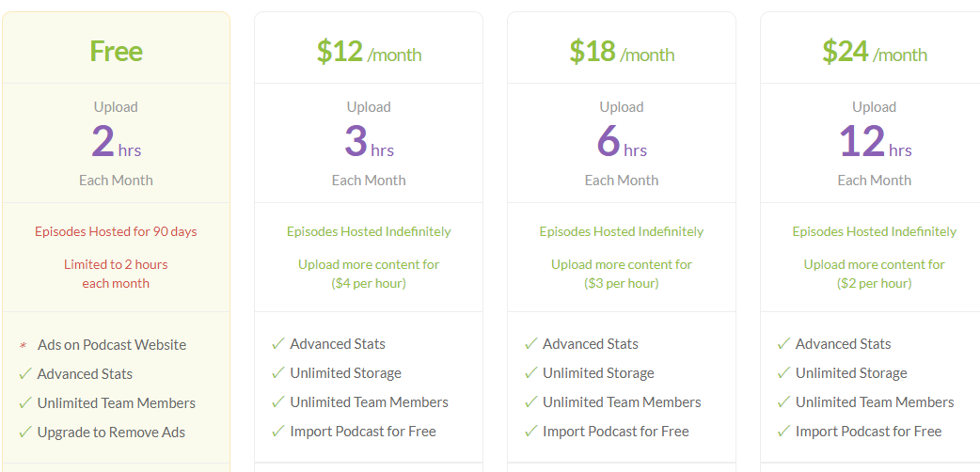Viewport: 980px width, 472px height.
Task: Click checkmark for Advanced Stats in $18 plan
Action: click(531, 344)
